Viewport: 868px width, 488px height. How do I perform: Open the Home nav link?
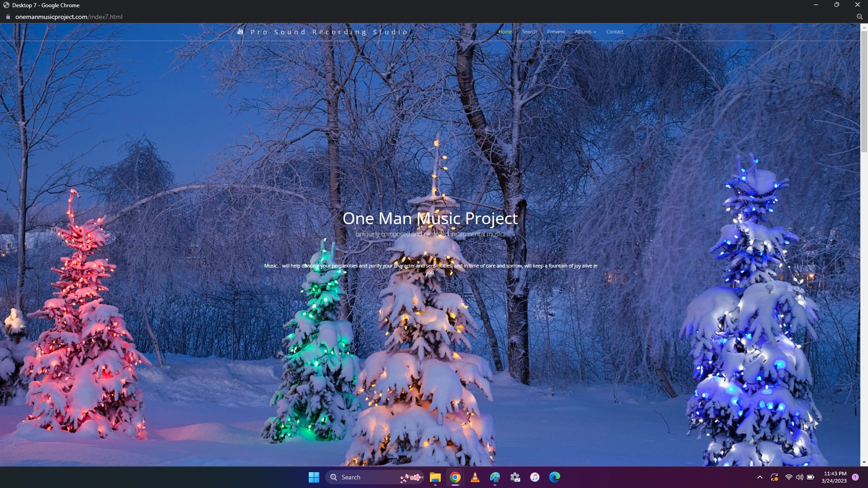pos(505,32)
